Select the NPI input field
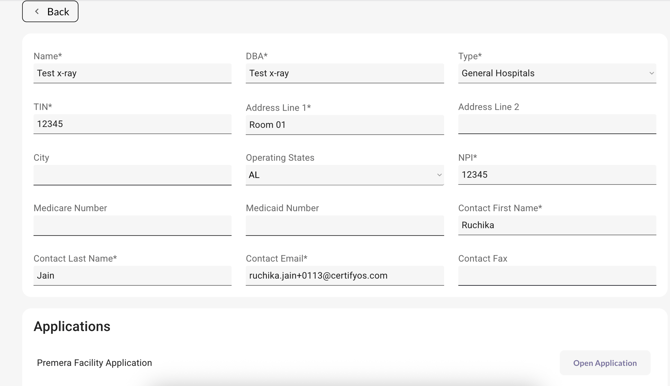 [x=557, y=175]
